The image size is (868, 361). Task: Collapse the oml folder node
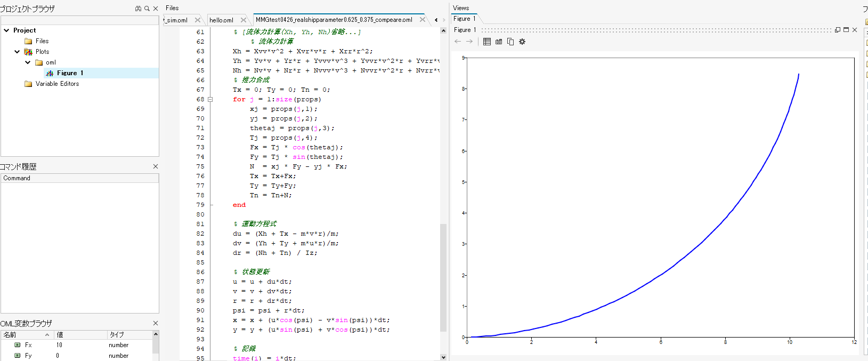tap(28, 62)
